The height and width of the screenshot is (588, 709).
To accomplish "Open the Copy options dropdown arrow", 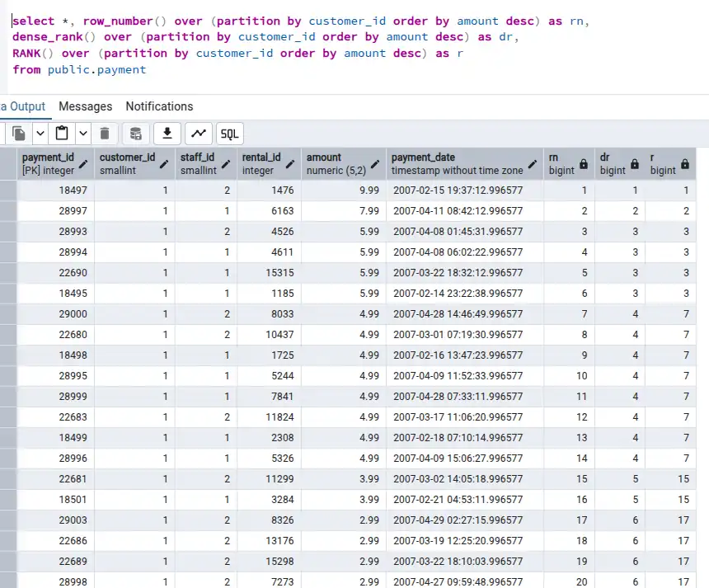I will [40, 134].
